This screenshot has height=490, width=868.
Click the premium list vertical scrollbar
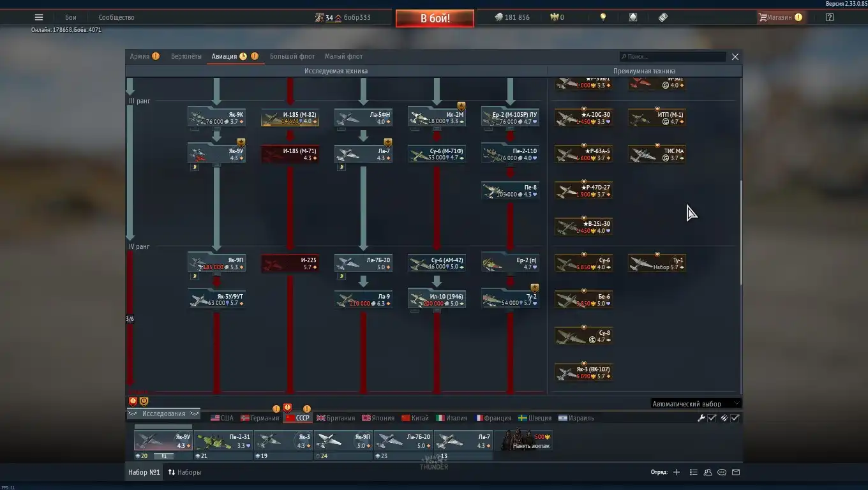[x=741, y=232]
